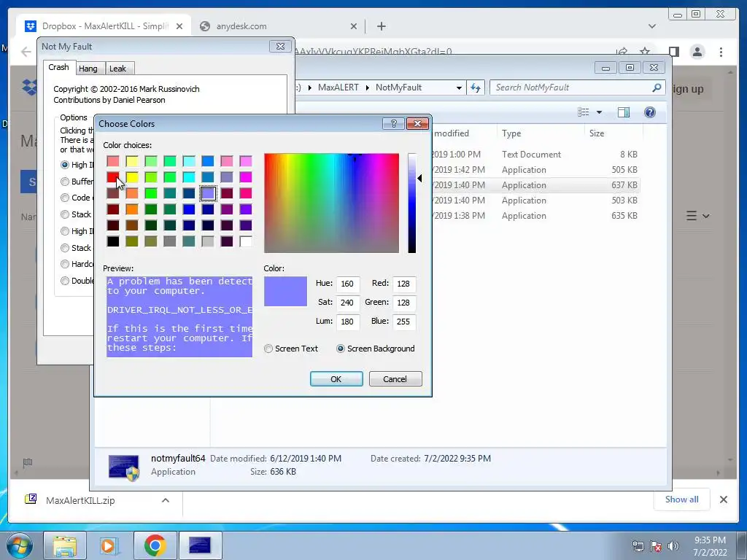747x560 pixels.
Task: Switch to the Crash tab
Action: click(x=58, y=67)
